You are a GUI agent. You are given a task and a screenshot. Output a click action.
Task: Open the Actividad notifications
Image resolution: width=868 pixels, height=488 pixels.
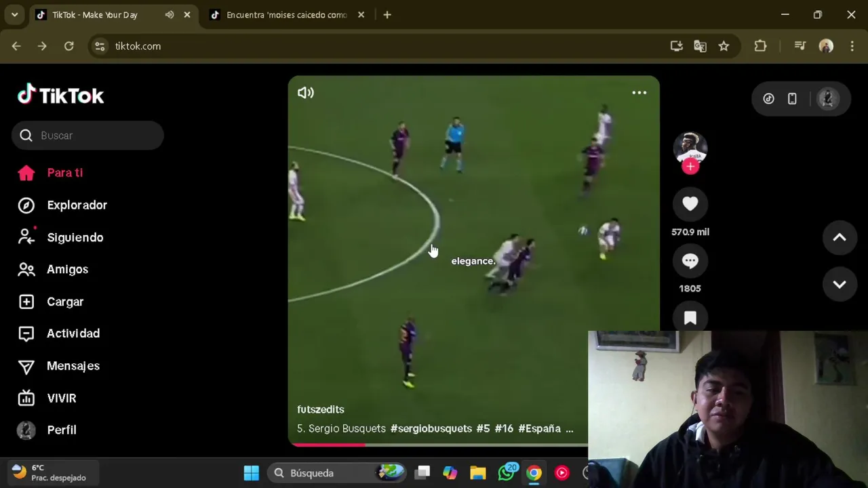tap(59, 333)
